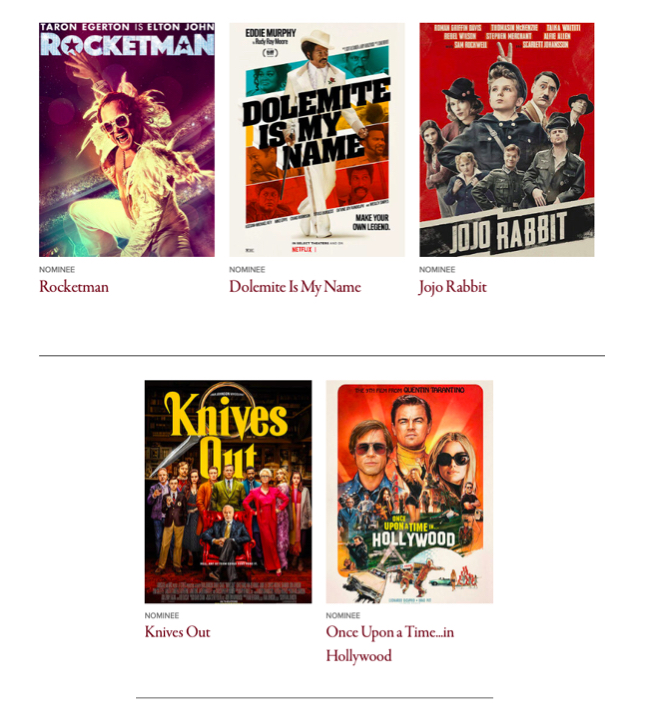Click Quentin Tarantino text on Hollywood poster

[433, 390]
